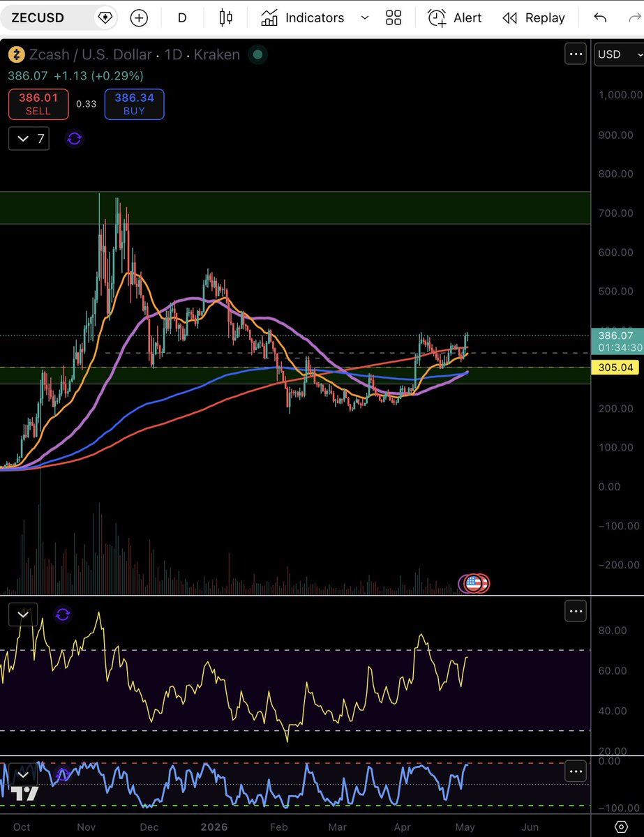Image resolution: width=644 pixels, height=837 pixels.
Task: Expand the RSI pane legend chevron
Action: (x=22, y=614)
